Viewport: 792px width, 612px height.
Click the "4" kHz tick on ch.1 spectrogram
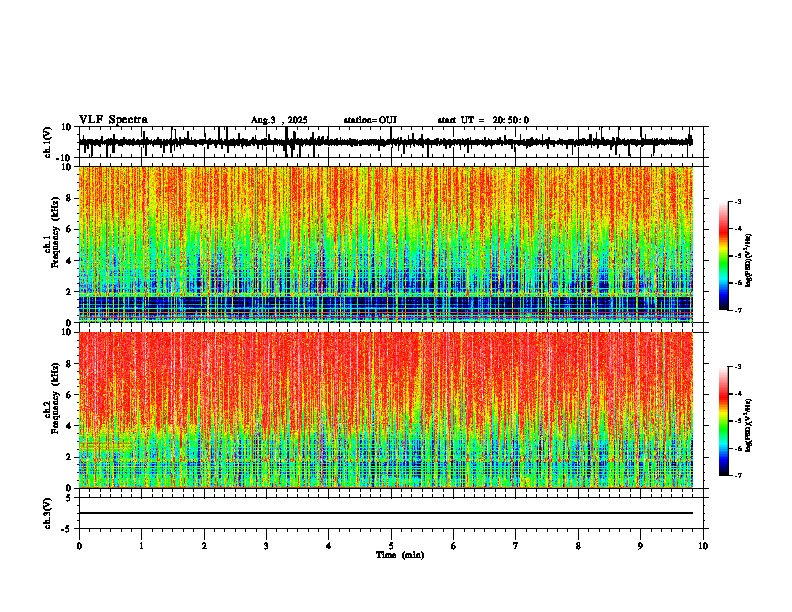click(x=69, y=261)
